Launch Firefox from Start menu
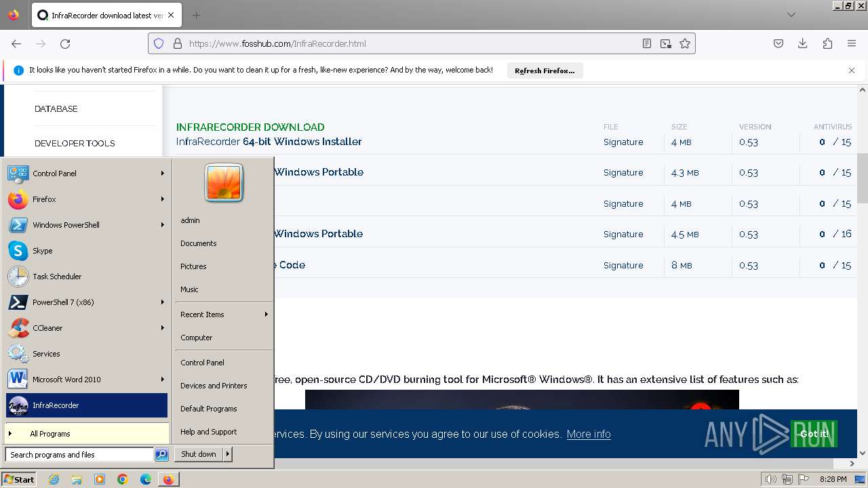 point(86,199)
